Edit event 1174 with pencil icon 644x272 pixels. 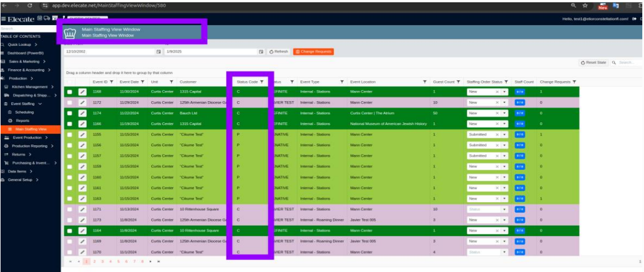[x=83, y=113]
